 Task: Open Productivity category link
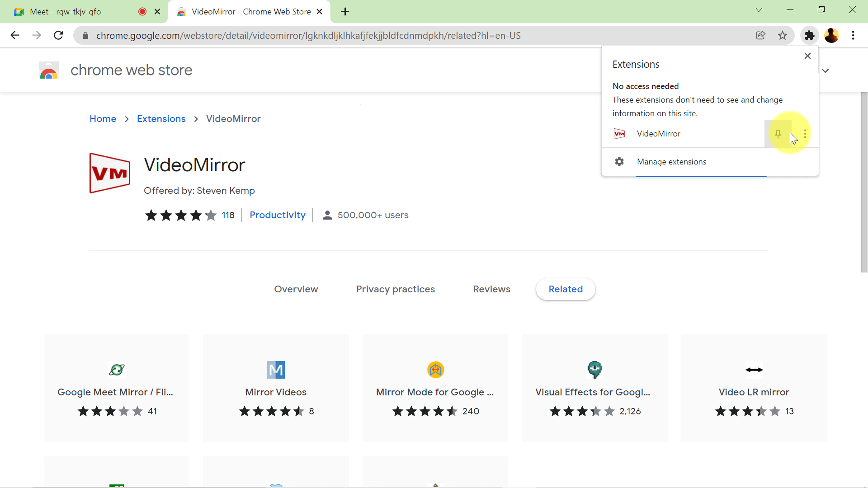[x=278, y=215]
